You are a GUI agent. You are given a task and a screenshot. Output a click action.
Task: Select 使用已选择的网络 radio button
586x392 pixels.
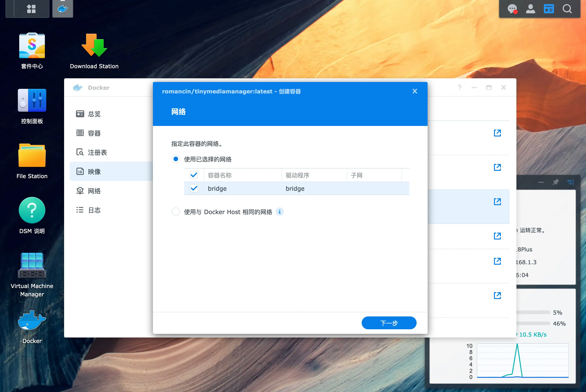(176, 159)
